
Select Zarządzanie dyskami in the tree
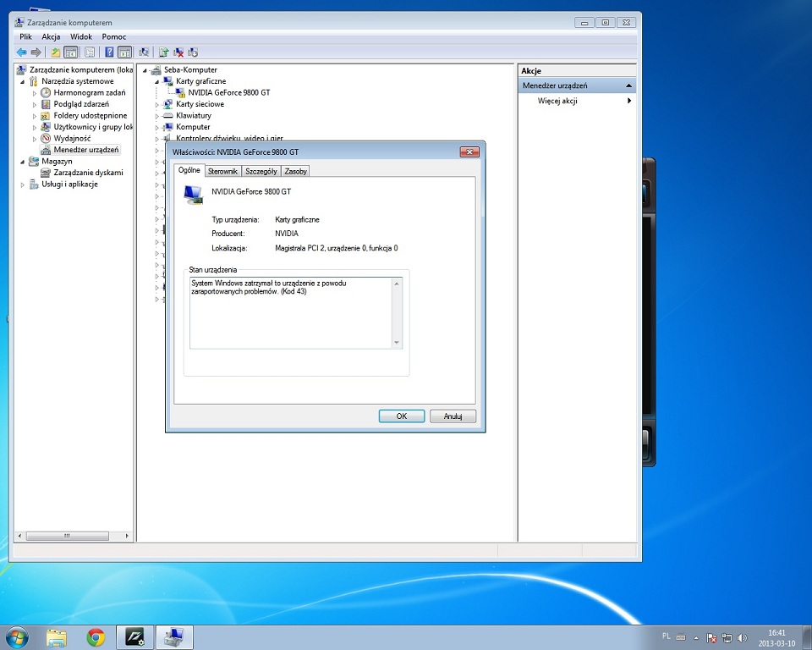click(88, 173)
